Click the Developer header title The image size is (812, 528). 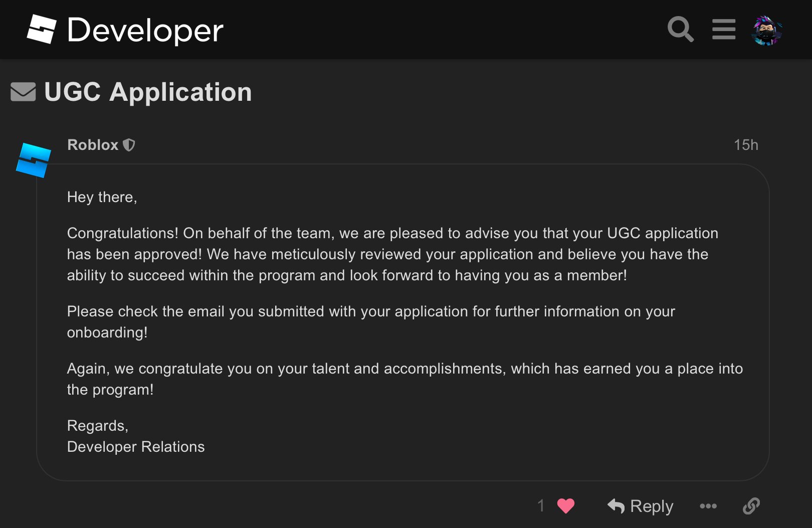point(145,30)
